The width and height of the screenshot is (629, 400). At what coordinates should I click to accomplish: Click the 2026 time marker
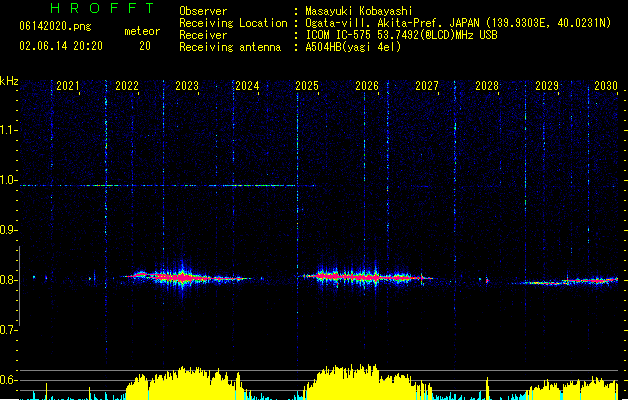tap(367, 86)
